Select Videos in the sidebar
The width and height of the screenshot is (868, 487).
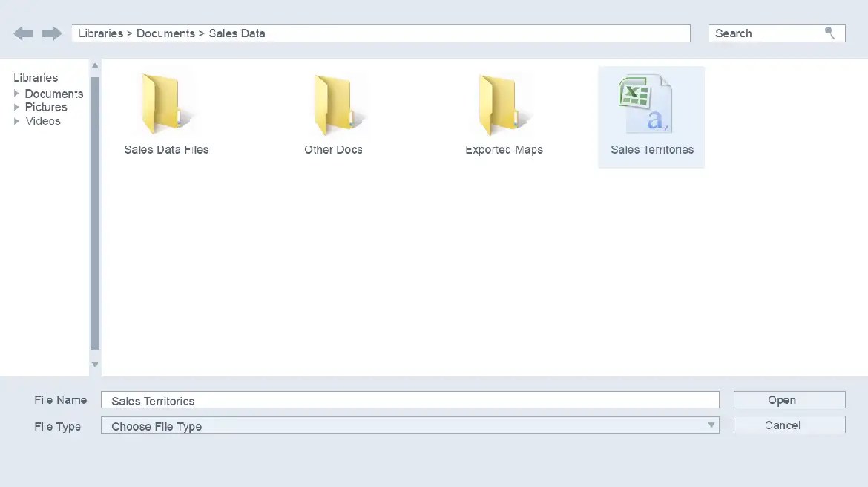click(x=43, y=121)
